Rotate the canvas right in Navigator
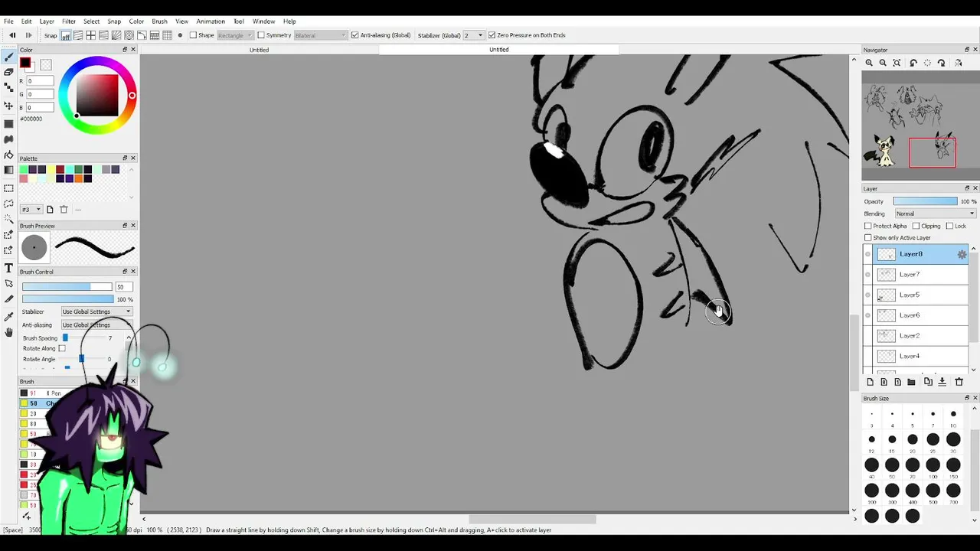 [942, 63]
